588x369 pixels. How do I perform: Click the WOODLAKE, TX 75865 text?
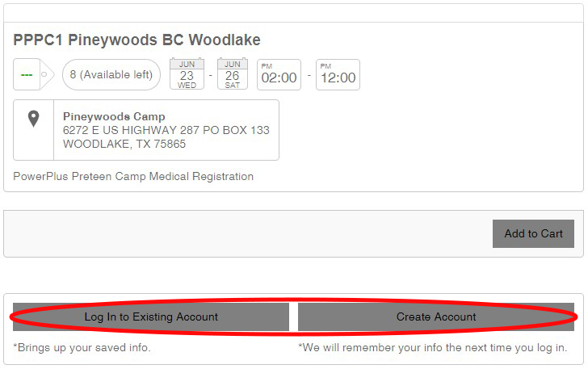point(124,144)
